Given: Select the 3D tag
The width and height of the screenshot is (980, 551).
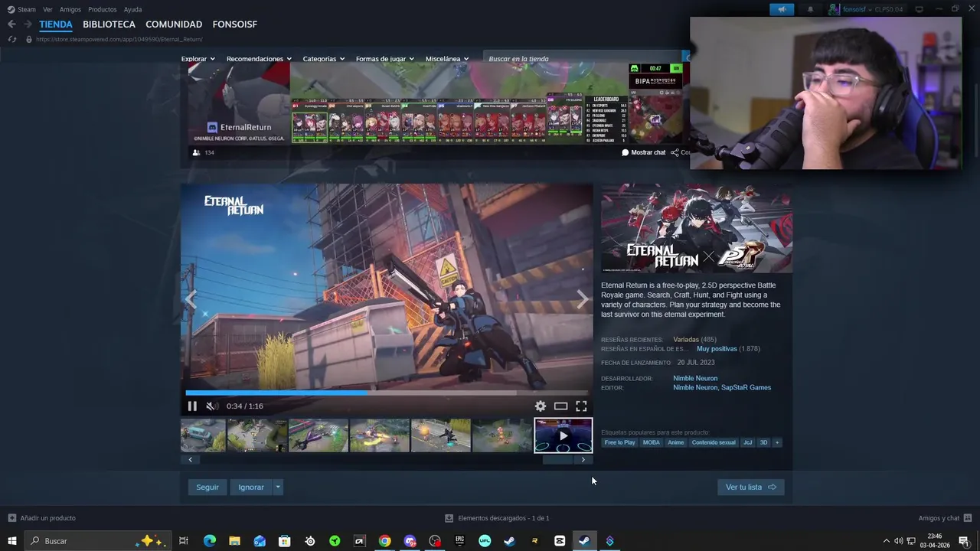Looking at the screenshot, I should (x=763, y=442).
